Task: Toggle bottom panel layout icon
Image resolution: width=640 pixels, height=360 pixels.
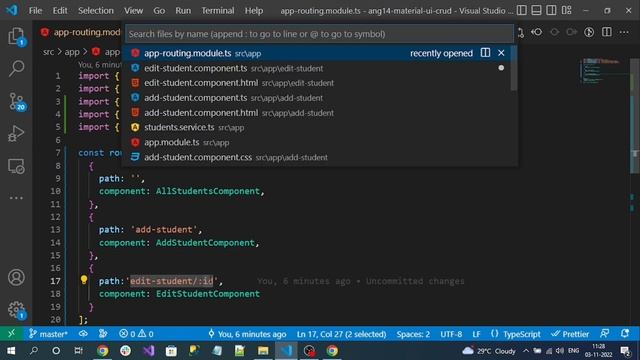Action: pos(536,10)
